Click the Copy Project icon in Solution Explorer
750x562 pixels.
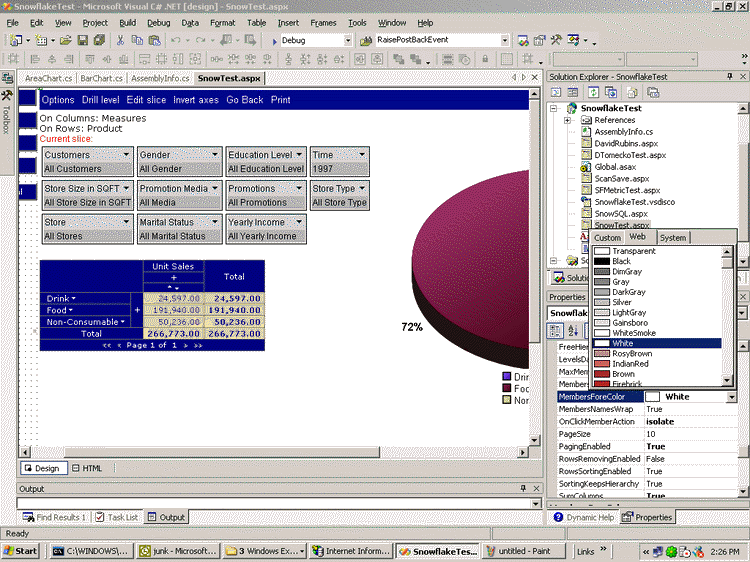click(611, 92)
